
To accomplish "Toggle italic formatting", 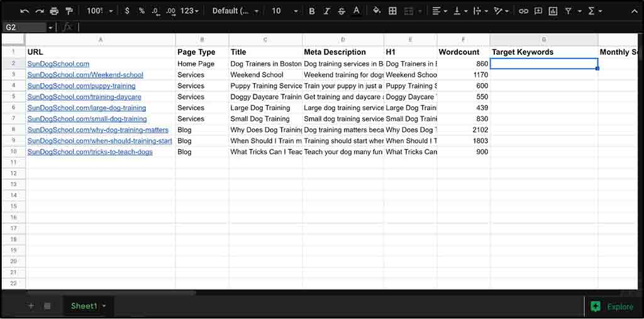I will pyautogui.click(x=326, y=11).
